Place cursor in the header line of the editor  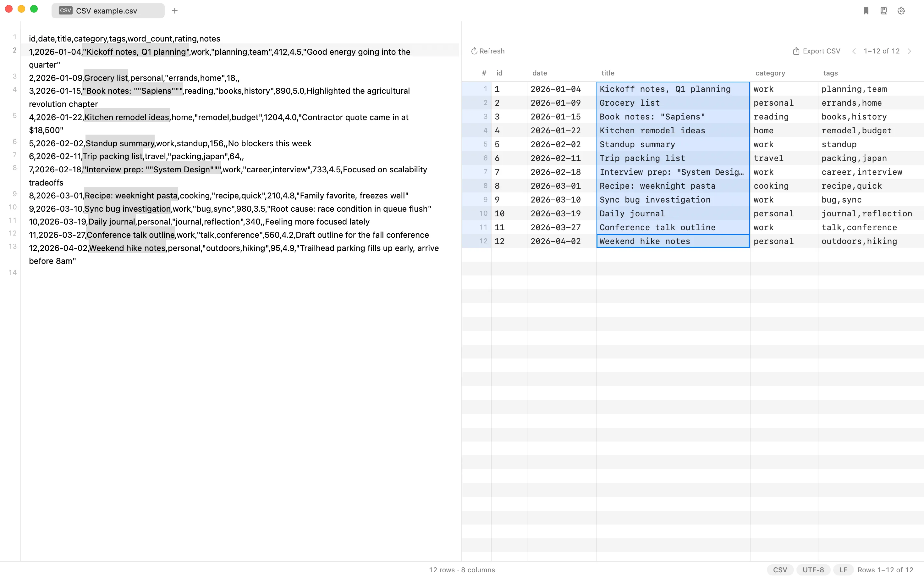124,39
